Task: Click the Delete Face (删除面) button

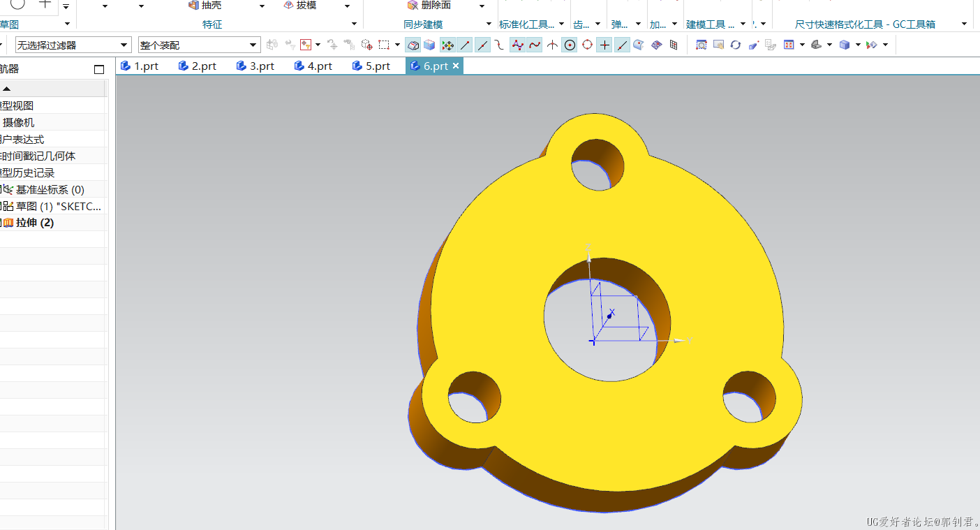Action: [429, 6]
